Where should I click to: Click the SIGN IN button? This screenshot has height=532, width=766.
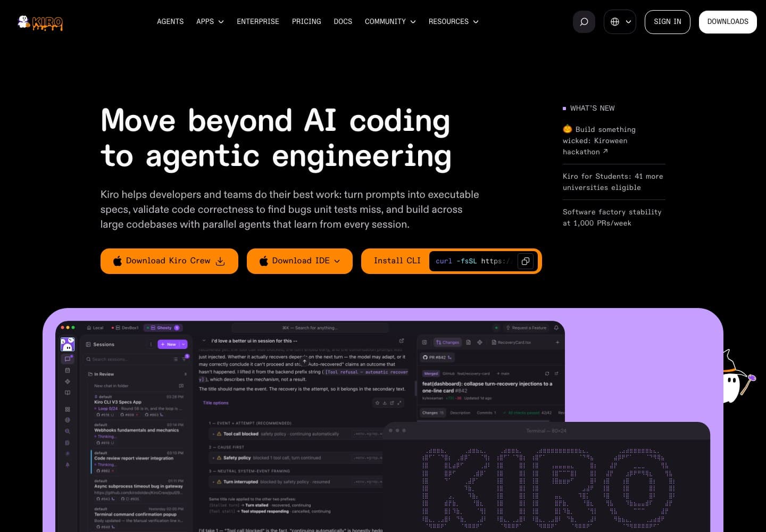668,22
